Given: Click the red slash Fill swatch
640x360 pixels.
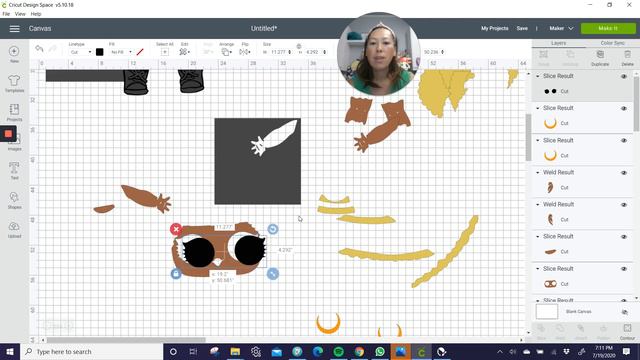Looking at the screenshot, I should point(140,52).
